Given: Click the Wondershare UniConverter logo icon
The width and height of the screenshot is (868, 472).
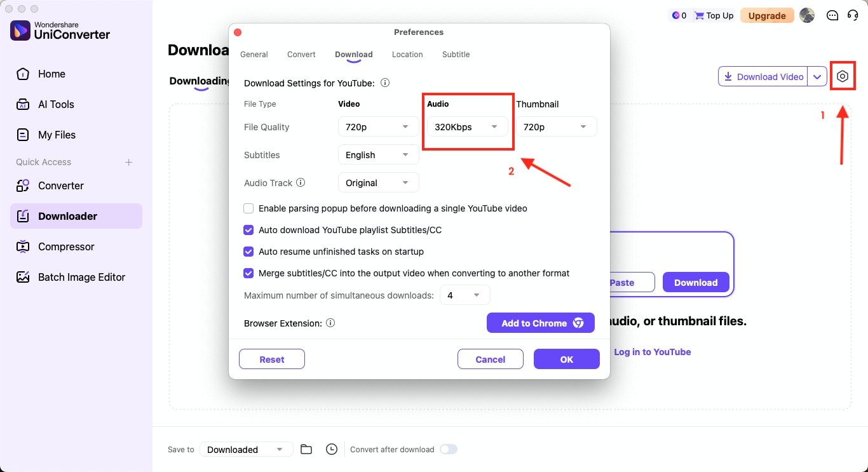Looking at the screenshot, I should [x=20, y=30].
